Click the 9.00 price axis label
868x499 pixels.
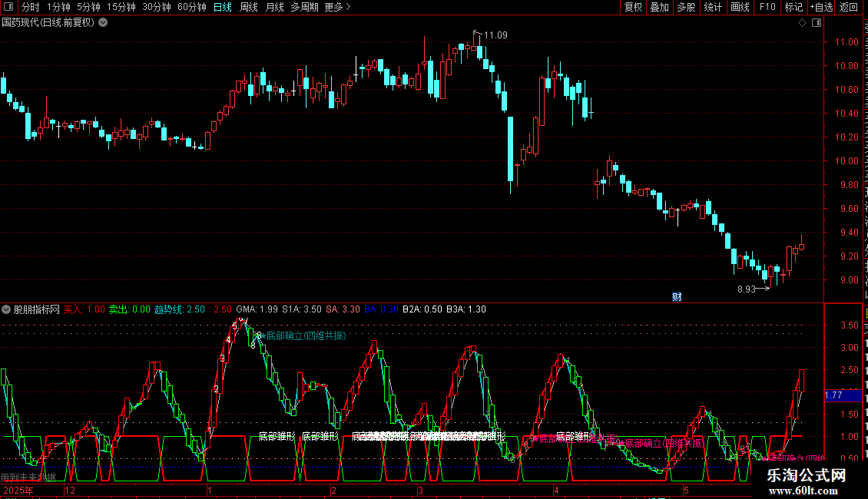pos(849,280)
